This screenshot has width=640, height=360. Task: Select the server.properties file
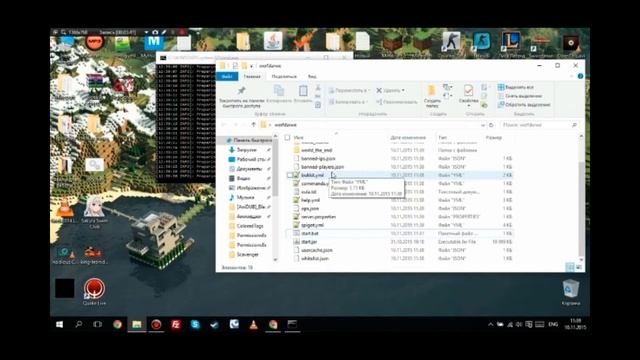coord(318,217)
